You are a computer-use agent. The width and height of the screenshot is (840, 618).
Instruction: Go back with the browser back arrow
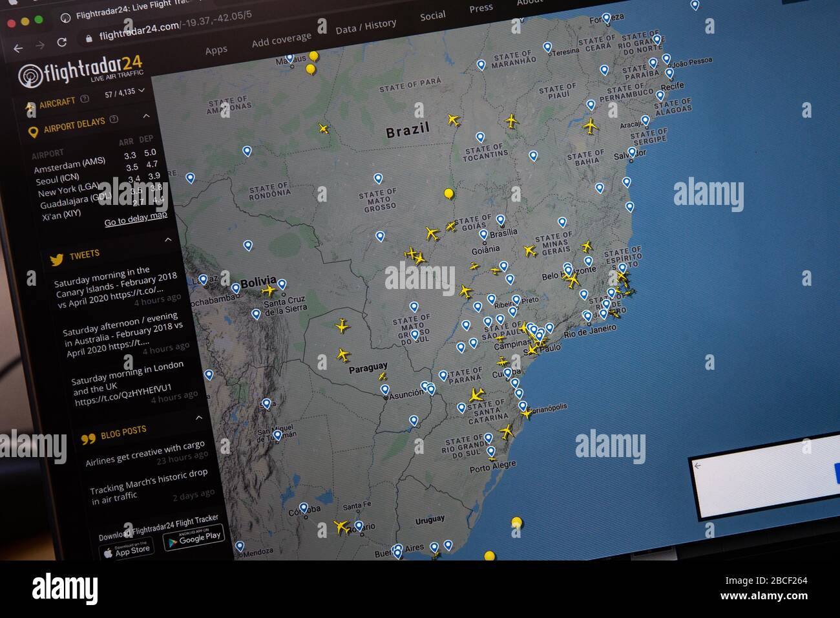17,48
